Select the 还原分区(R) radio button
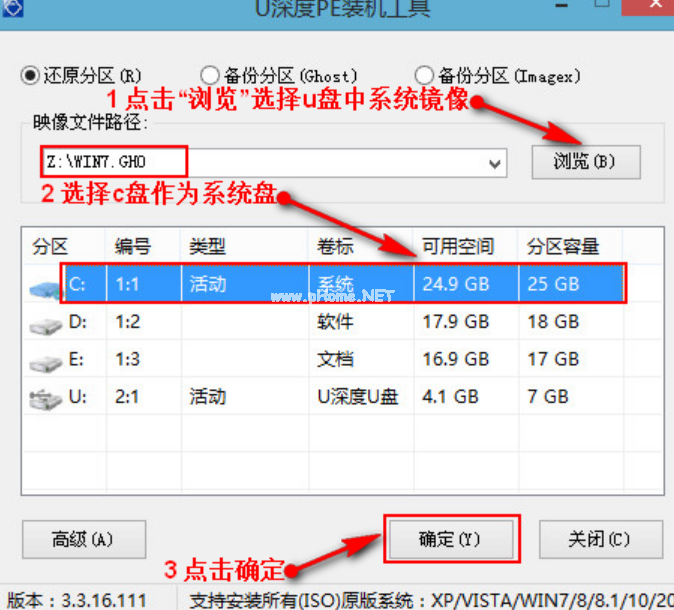The height and width of the screenshot is (610, 674). tap(30, 75)
